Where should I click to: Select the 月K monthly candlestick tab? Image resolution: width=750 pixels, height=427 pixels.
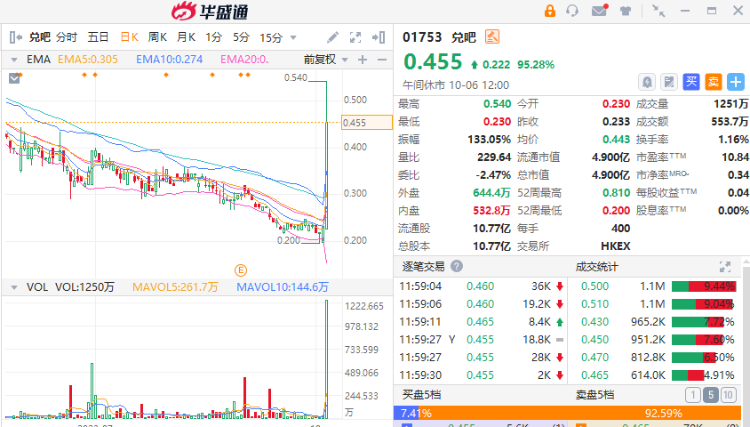point(186,37)
